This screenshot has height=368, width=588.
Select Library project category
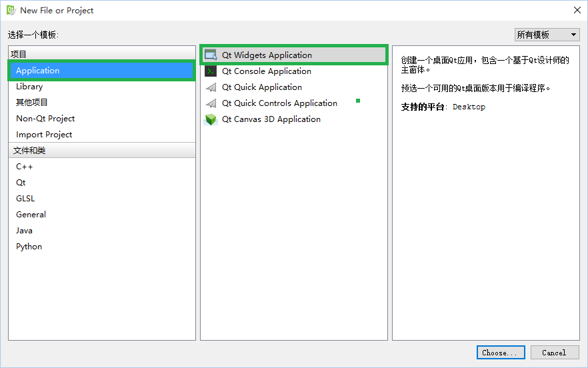pyautogui.click(x=101, y=87)
